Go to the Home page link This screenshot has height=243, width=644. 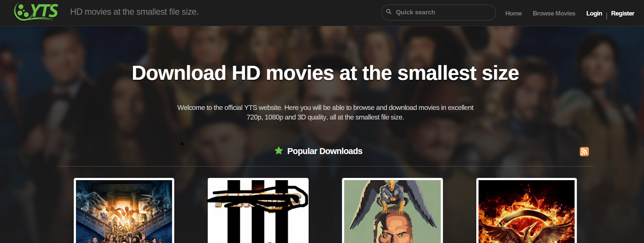point(513,13)
